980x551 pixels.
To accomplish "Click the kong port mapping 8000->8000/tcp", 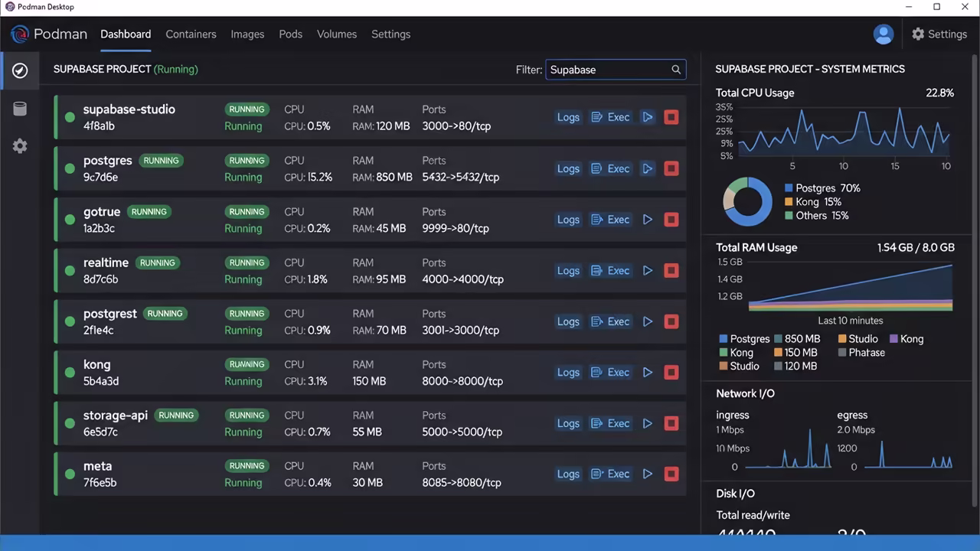I will coord(462,381).
